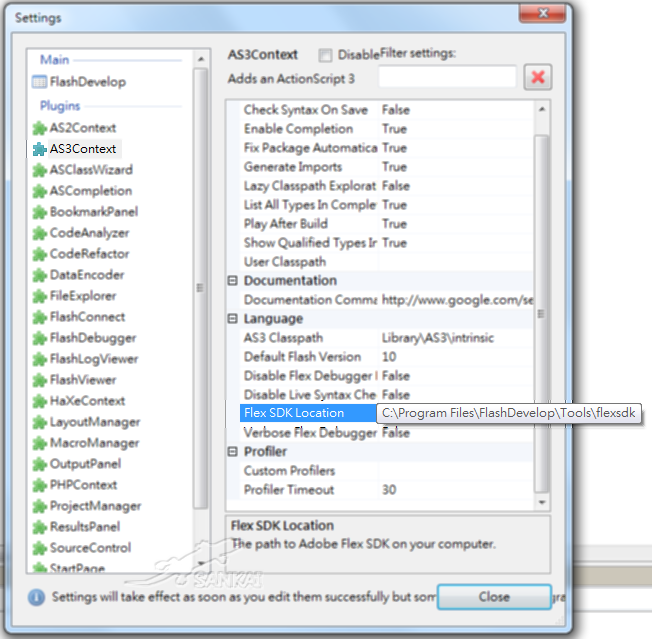Click the FlashDevelop main settings icon
Image resolution: width=652 pixels, height=639 pixels.
pyautogui.click(x=39, y=82)
